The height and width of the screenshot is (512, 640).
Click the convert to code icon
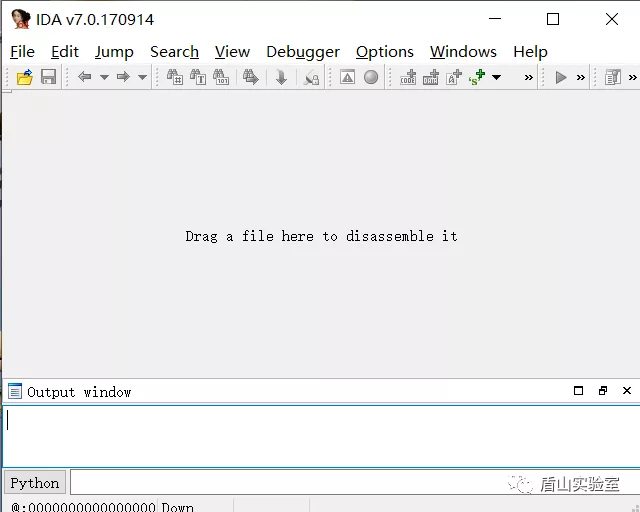(x=408, y=77)
